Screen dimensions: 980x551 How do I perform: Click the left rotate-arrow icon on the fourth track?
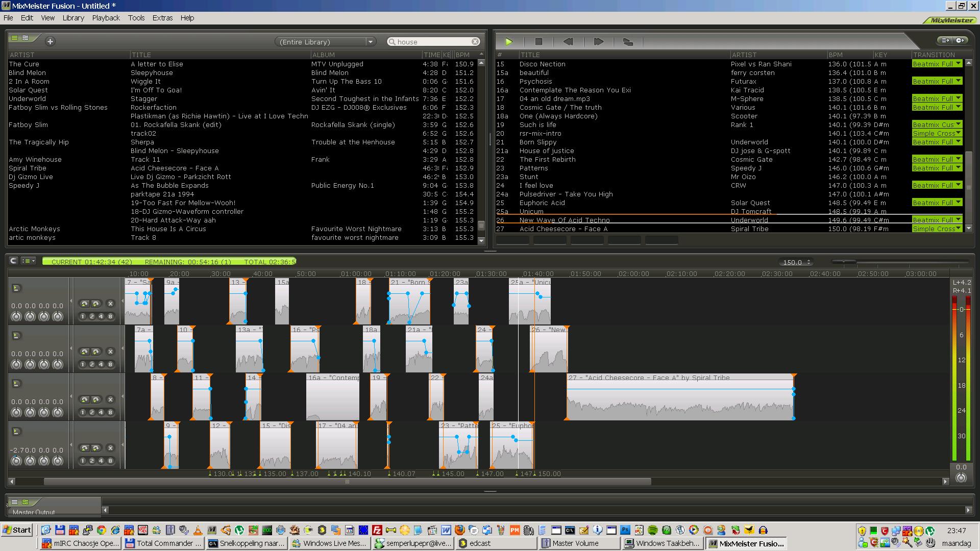click(x=85, y=448)
